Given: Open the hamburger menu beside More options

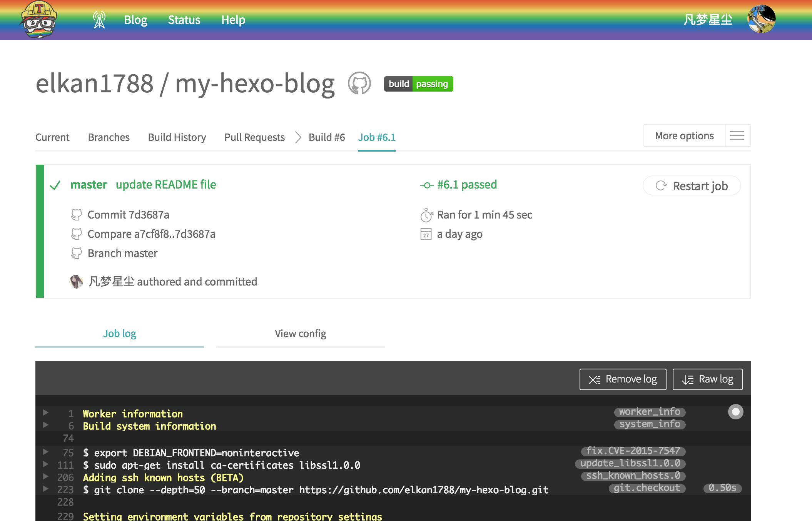Looking at the screenshot, I should (x=737, y=135).
